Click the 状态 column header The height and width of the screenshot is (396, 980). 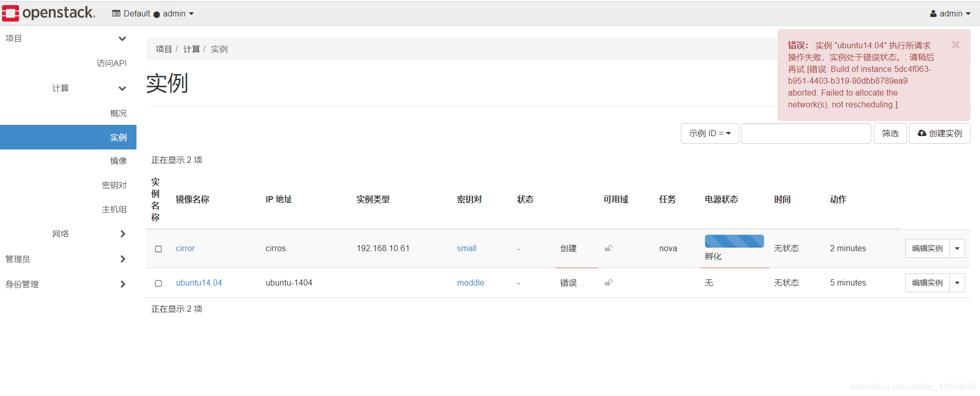(x=525, y=199)
